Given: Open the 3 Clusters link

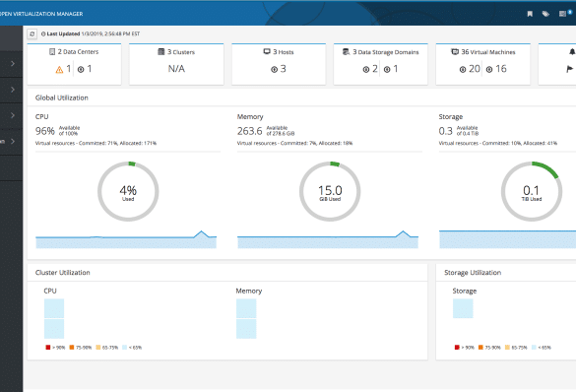Looking at the screenshot, I should pyautogui.click(x=181, y=52).
